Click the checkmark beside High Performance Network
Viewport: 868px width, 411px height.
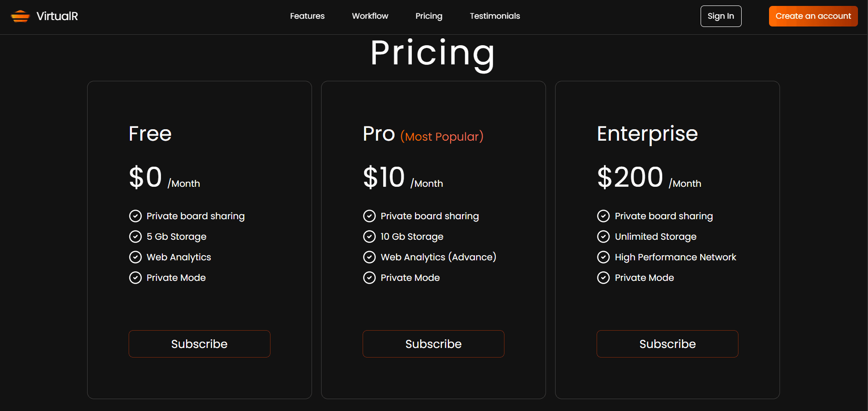pos(603,257)
